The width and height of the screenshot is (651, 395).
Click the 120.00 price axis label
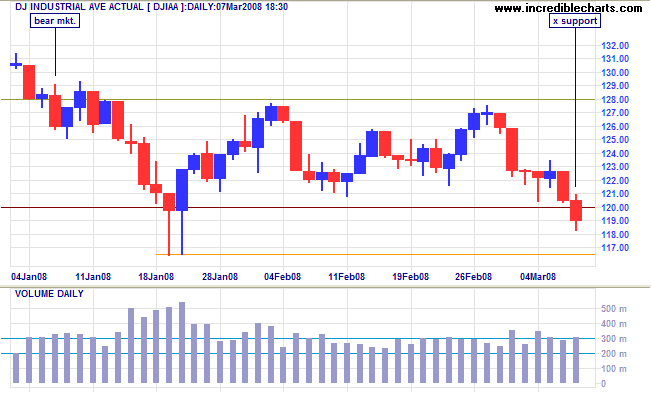tap(615, 207)
